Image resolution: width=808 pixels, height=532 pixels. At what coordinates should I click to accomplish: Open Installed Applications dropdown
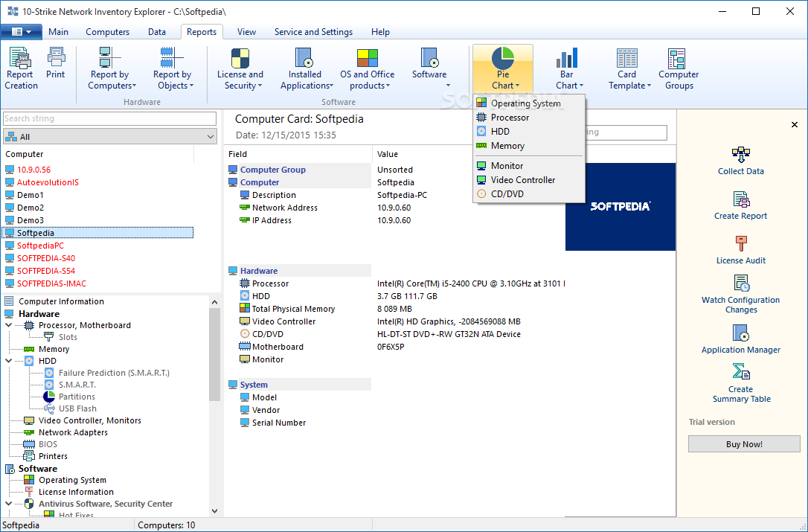coord(305,68)
